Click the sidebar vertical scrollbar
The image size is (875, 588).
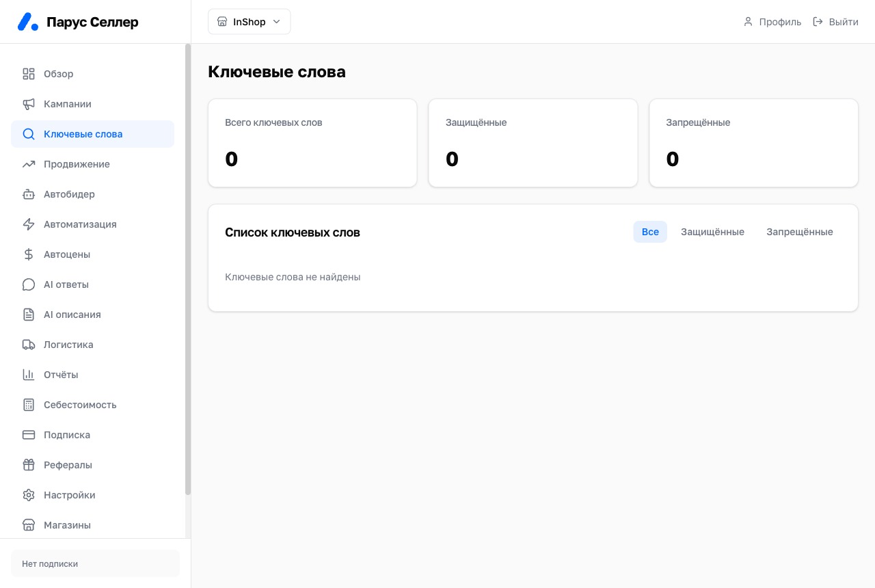188,269
